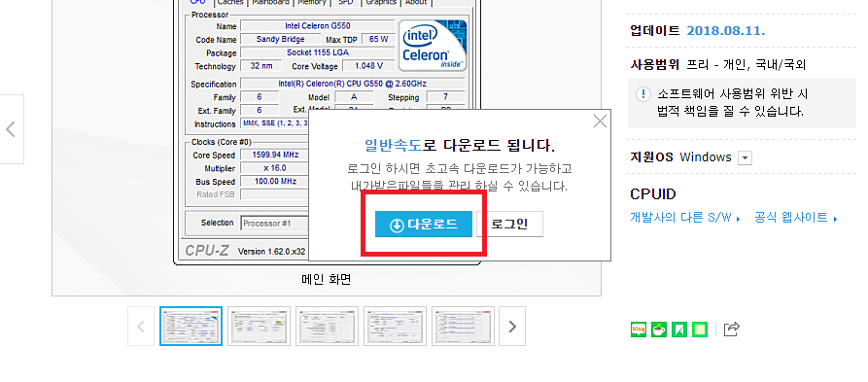Visit the 공식 웹사이트 link
The image size is (868, 382).
click(796, 218)
